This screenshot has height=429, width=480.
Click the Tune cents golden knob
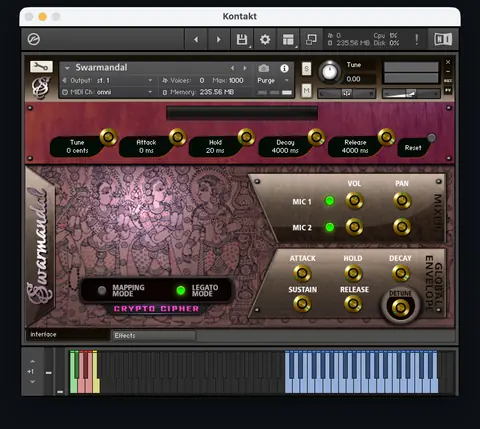(x=108, y=137)
